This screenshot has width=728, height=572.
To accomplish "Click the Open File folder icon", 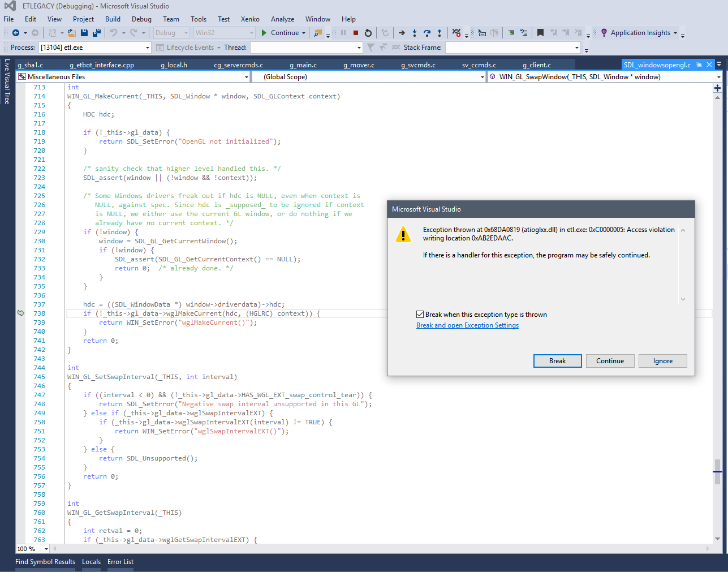I will [x=71, y=33].
